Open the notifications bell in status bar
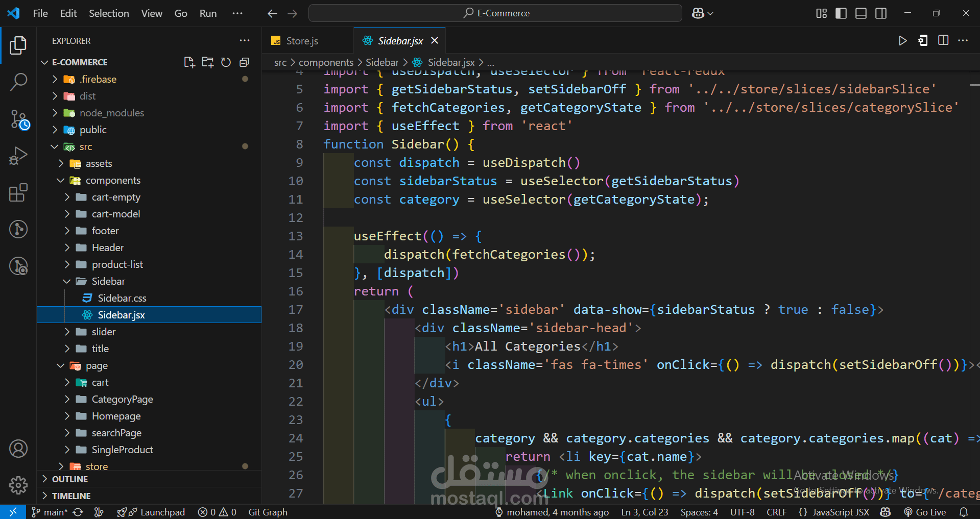The image size is (980, 519). coord(964,512)
